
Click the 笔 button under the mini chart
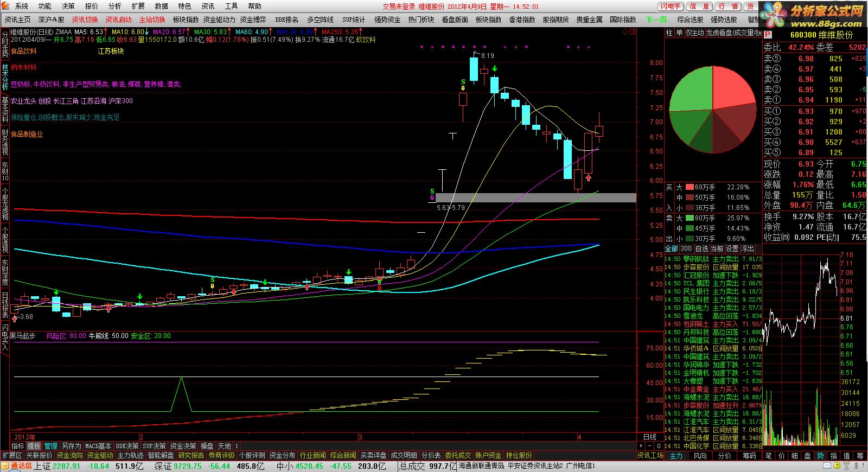[x=768, y=456]
